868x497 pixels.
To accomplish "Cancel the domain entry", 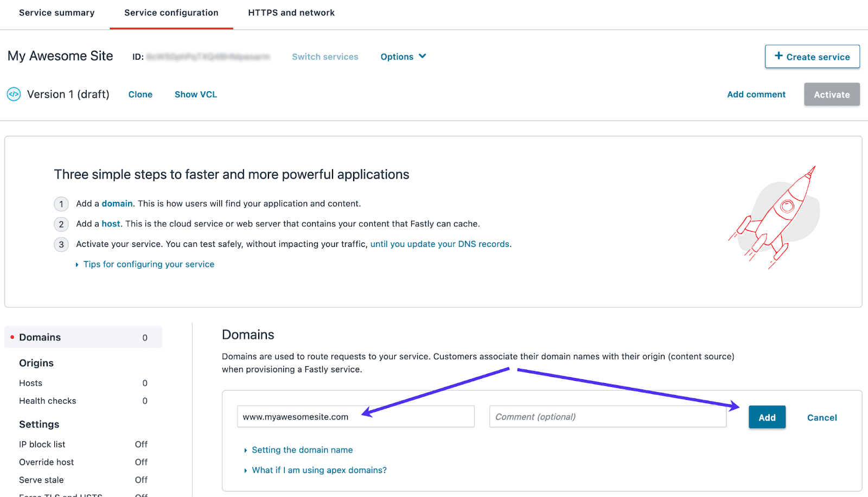I will (x=821, y=417).
